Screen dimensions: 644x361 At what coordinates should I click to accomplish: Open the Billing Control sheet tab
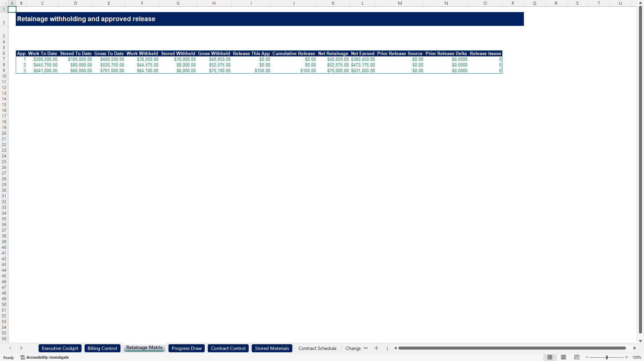tap(102, 348)
